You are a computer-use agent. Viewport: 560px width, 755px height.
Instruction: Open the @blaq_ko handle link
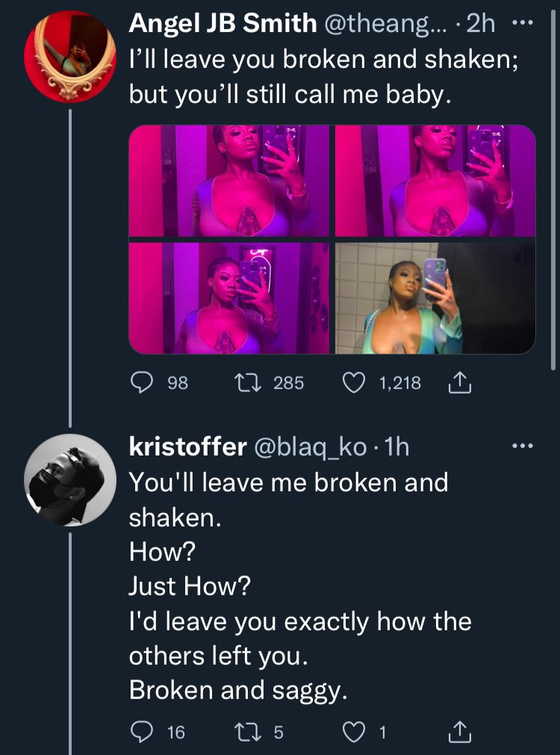[312, 447]
